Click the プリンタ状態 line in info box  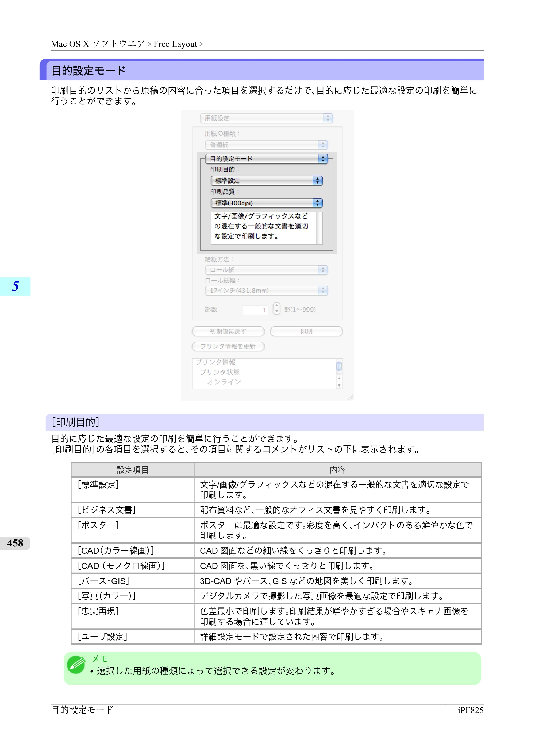coord(220,372)
